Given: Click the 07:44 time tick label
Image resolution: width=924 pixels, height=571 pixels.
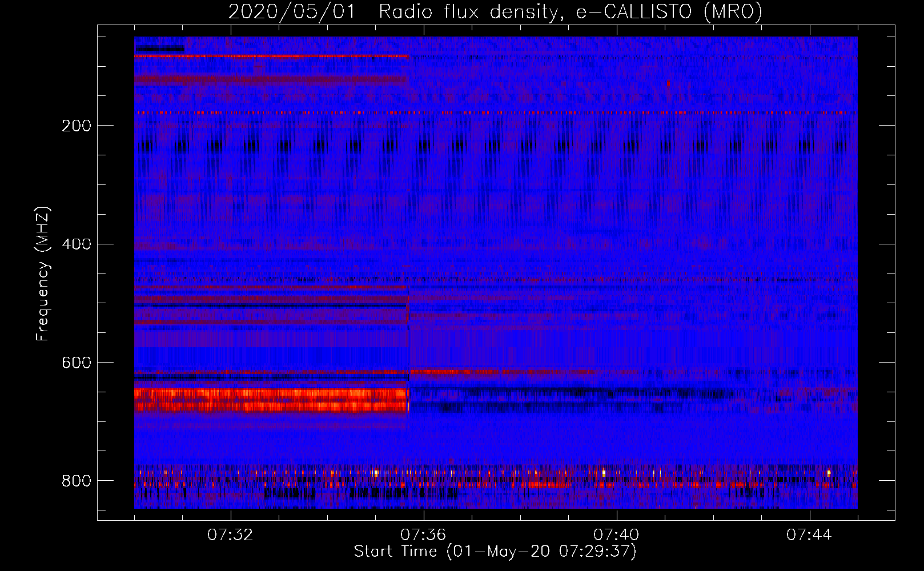Looking at the screenshot, I should click(x=809, y=534).
